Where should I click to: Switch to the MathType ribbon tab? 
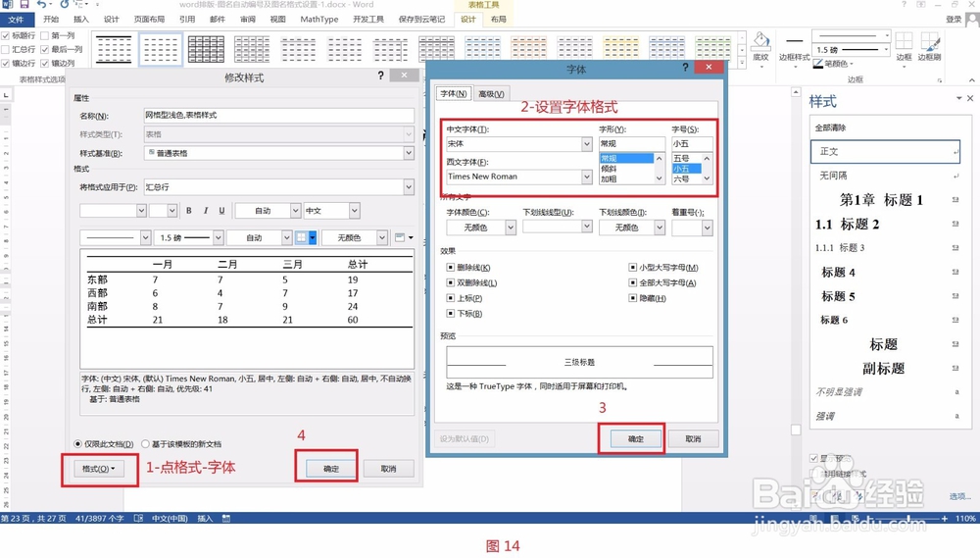319,20
